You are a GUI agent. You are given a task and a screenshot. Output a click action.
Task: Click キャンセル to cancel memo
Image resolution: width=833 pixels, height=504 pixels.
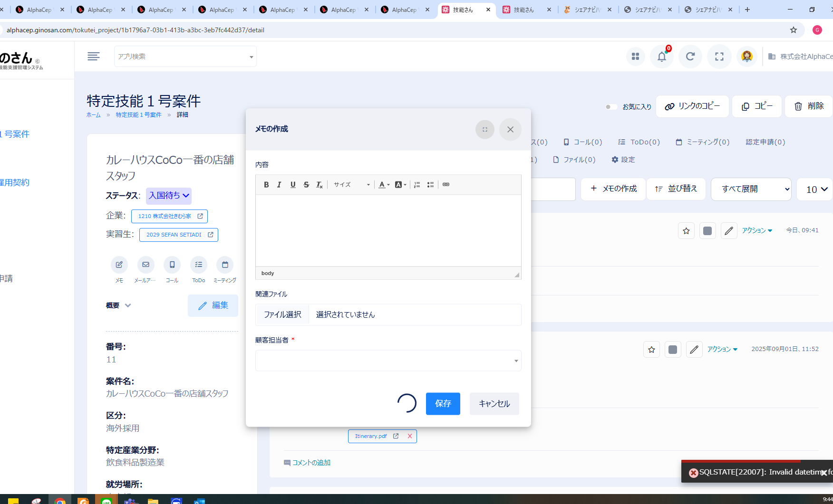coord(494,404)
